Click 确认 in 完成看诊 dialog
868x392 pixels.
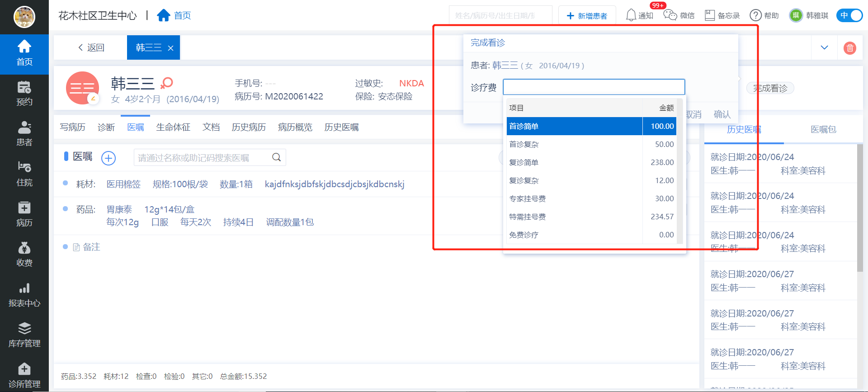(x=722, y=114)
